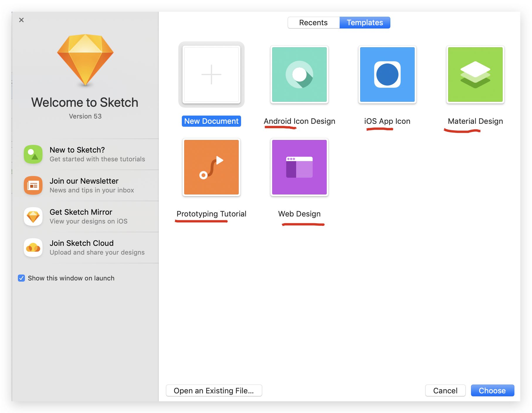Click the large Sketch diamond logo
The height and width of the screenshot is (413, 532).
[x=85, y=60]
